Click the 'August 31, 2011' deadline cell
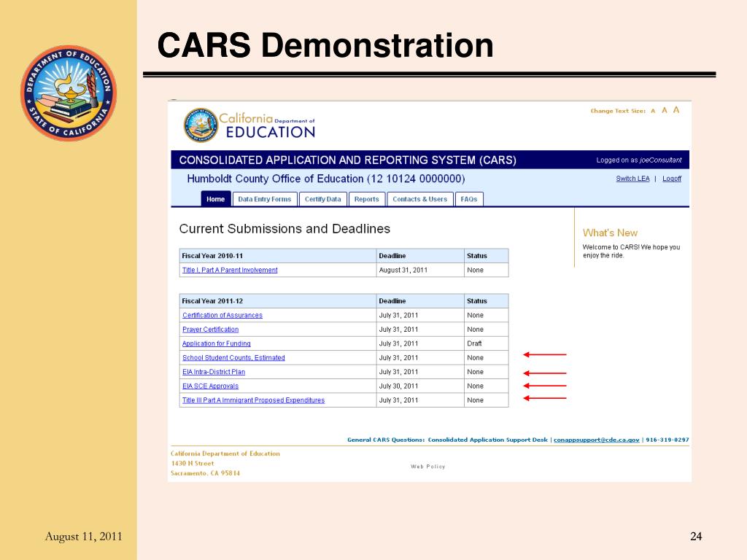The height and width of the screenshot is (560, 747). pyautogui.click(x=420, y=270)
